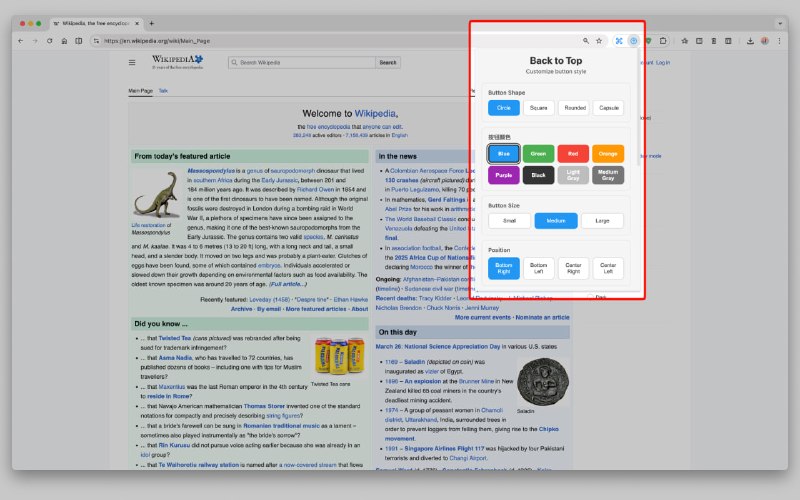Open the Twisted Tea cans image
Screen dimensions: 800x500
click(x=339, y=356)
